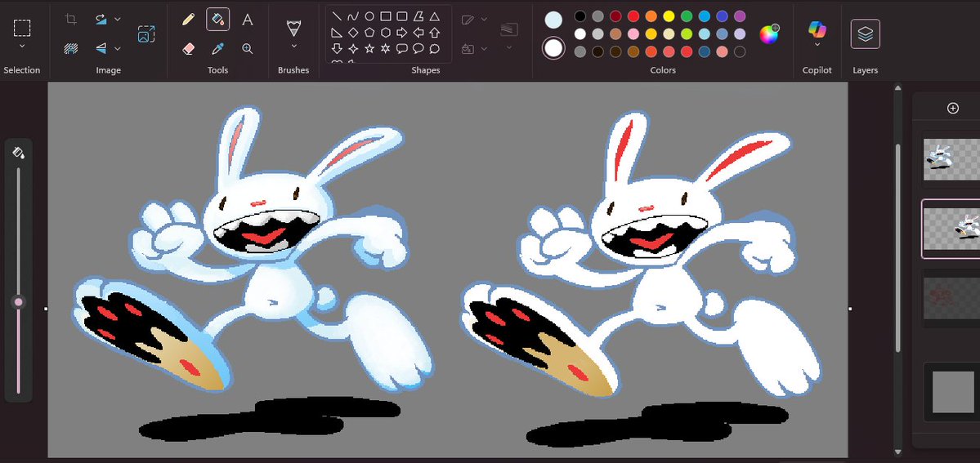Click the Copilot icon
980x463 pixels.
817,28
